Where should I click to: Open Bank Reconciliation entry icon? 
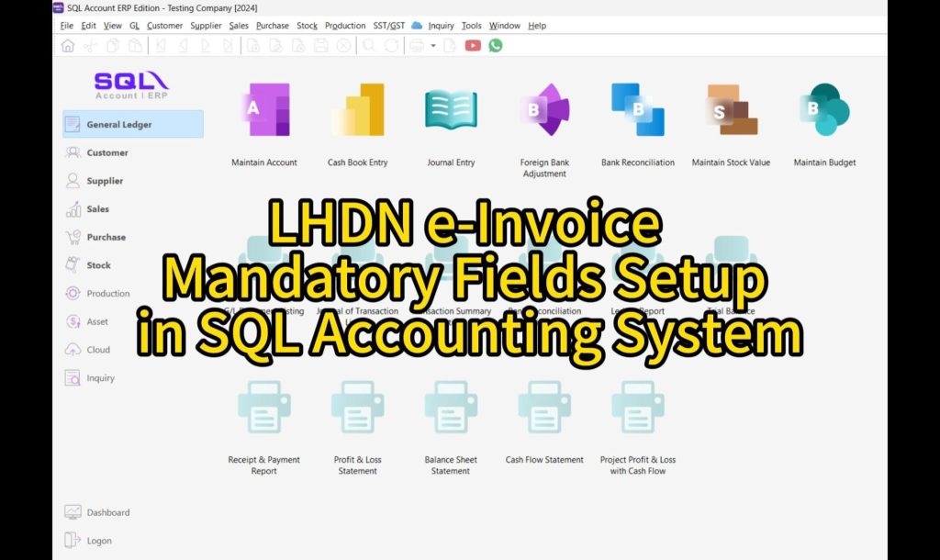tap(638, 125)
